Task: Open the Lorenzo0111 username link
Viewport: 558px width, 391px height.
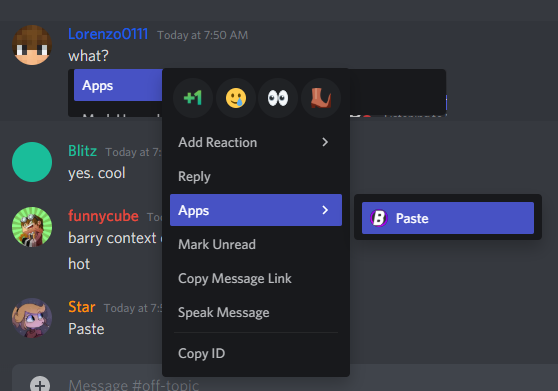Action: [108, 34]
